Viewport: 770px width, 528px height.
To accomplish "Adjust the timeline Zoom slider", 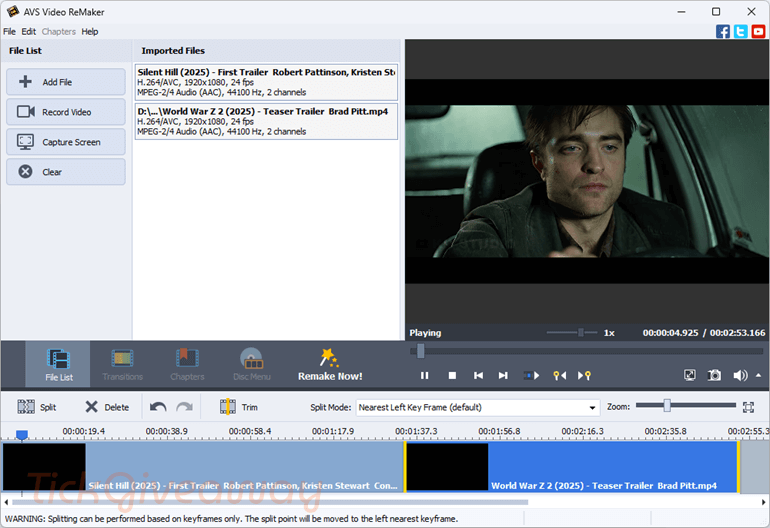I will pos(667,406).
